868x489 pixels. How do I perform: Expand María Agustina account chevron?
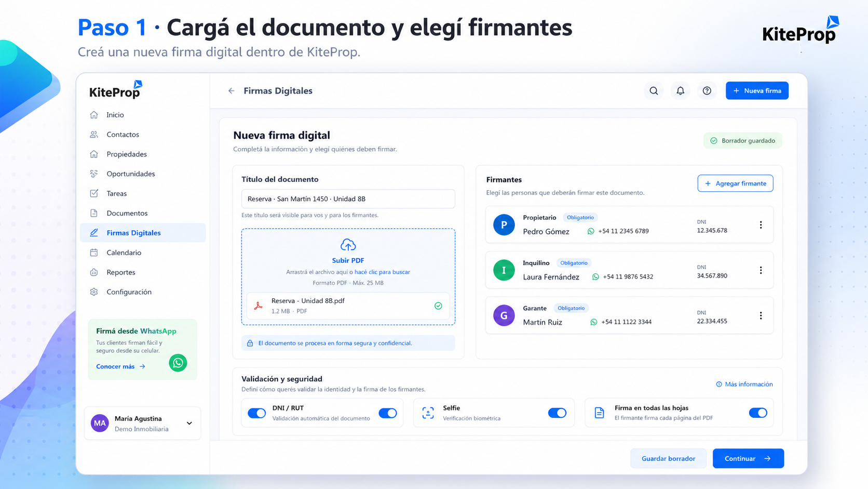click(x=189, y=424)
